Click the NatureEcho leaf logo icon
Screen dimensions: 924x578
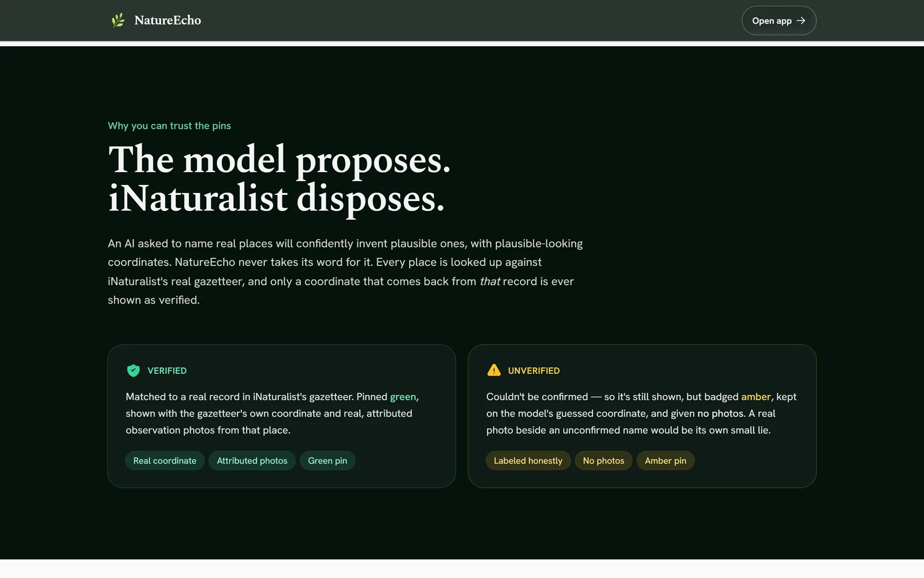click(118, 20)
